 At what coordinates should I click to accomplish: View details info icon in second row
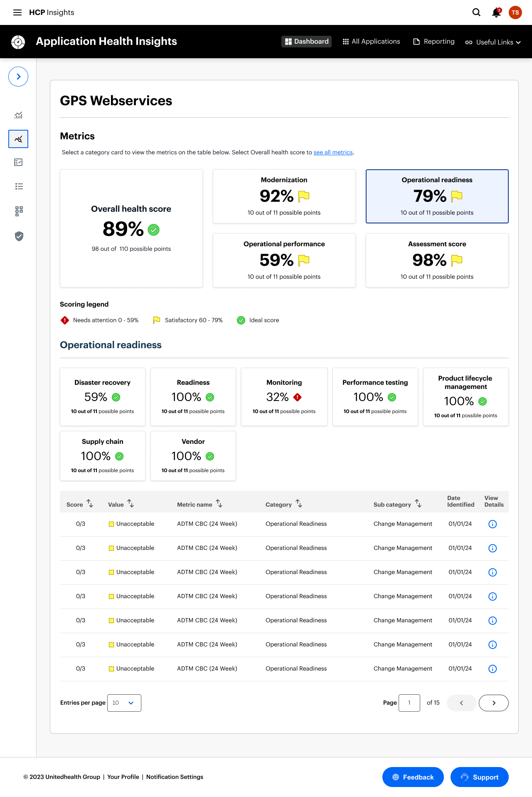click(493, 548)
